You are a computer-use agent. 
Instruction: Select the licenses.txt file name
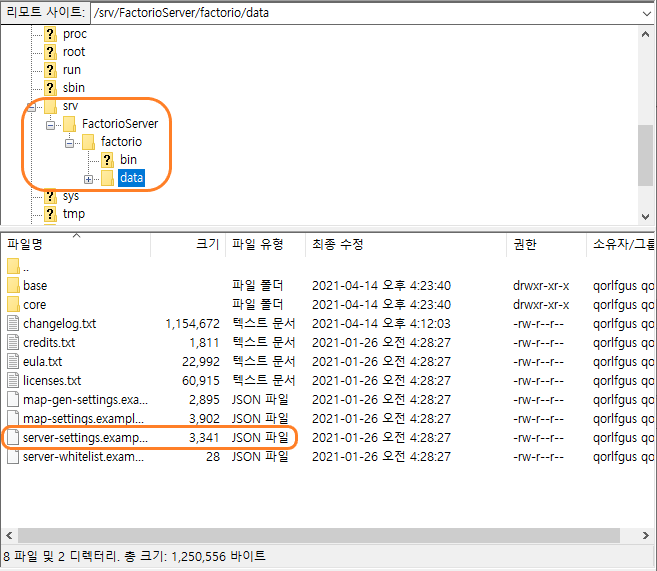pos(52,380)
